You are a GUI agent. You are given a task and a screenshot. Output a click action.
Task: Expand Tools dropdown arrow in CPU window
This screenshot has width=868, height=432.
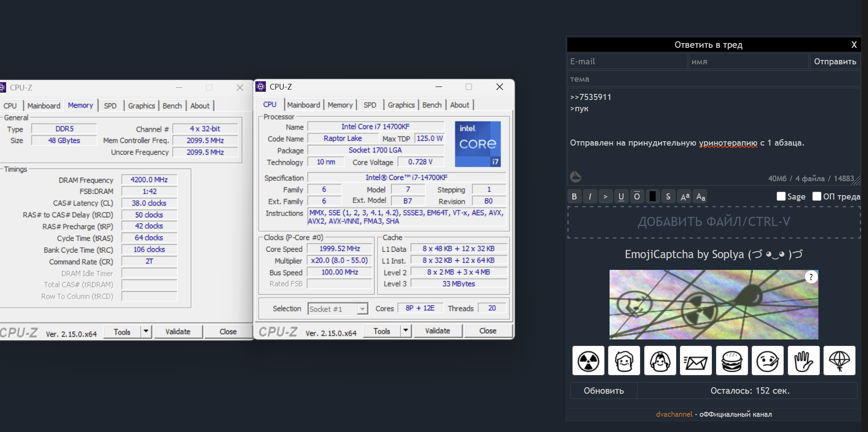click(x=406, y=331)
